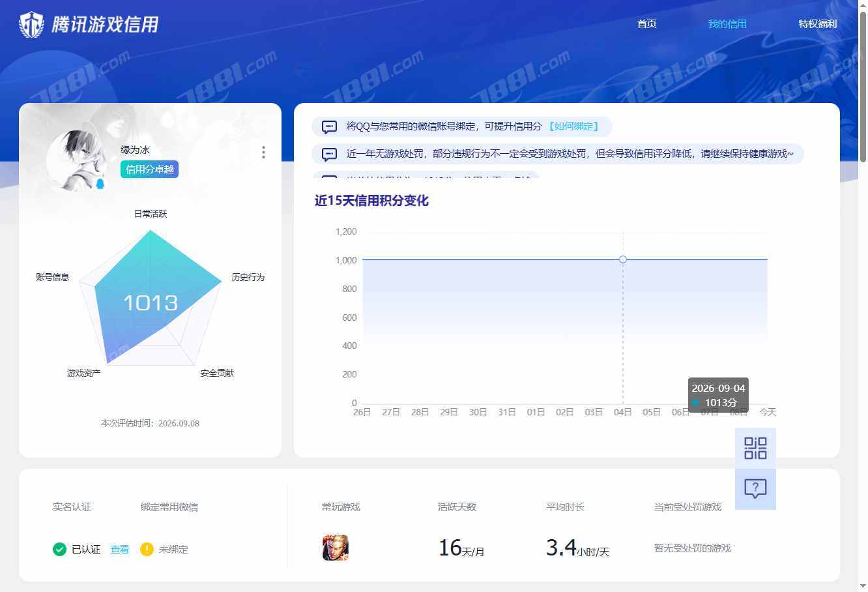Click the 查看 link beside 已认证
Screen dimensions: 868x592
pyautogui.click(x=120, y=550)
